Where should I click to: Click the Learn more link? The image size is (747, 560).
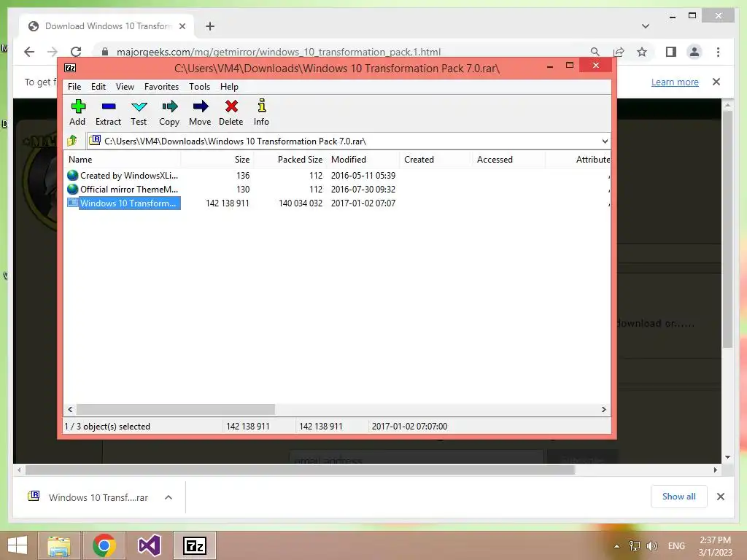click(675, 82)
